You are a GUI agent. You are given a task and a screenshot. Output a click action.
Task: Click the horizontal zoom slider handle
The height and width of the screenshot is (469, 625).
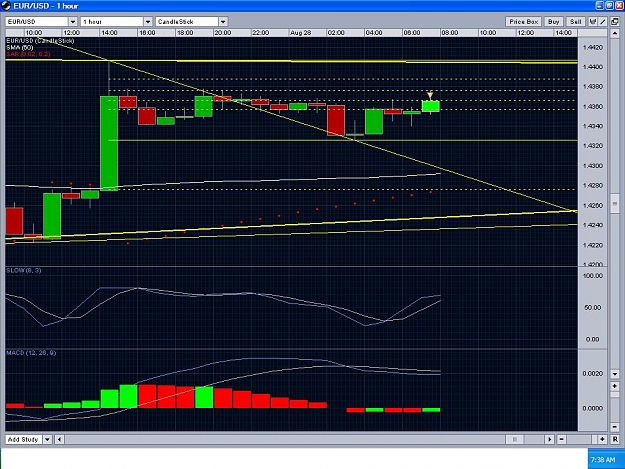point(594,439)
